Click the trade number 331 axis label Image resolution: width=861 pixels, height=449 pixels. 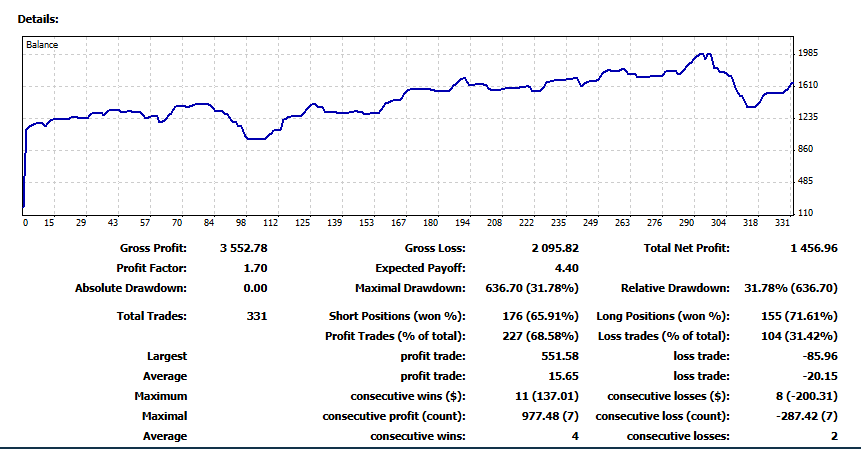(782, 222)
